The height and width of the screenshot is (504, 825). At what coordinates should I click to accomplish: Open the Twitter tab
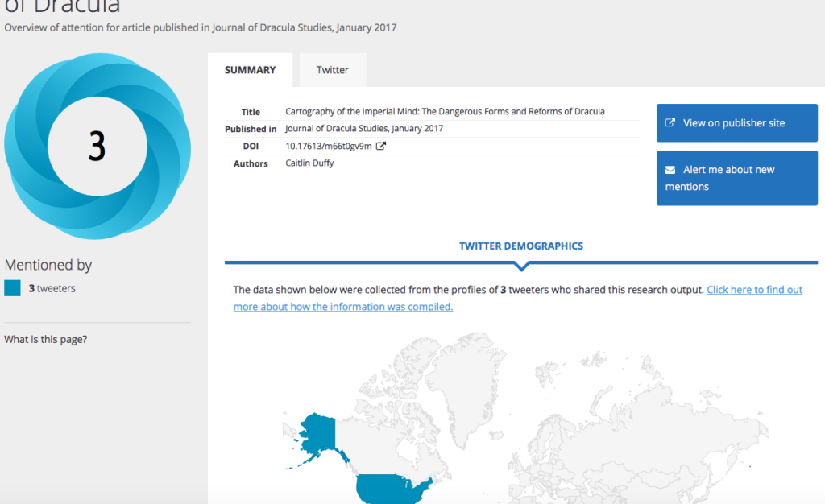tap(332, 70)
